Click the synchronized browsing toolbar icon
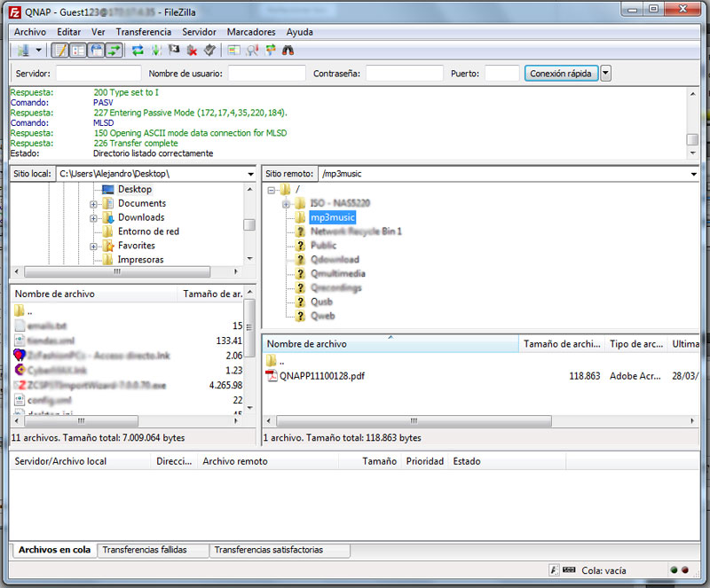Viewport: 710px width, 588px height. coord(271,51)
